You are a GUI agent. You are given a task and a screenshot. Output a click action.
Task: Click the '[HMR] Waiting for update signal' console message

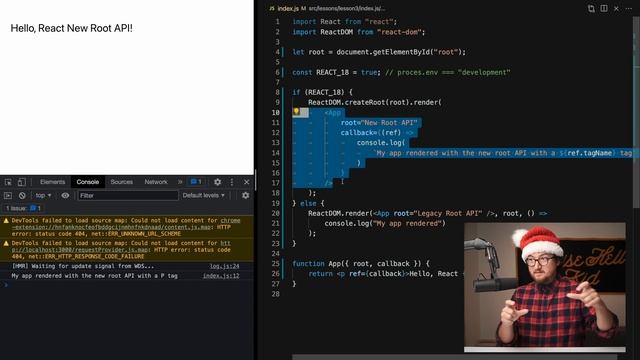(x=83, y=266)
